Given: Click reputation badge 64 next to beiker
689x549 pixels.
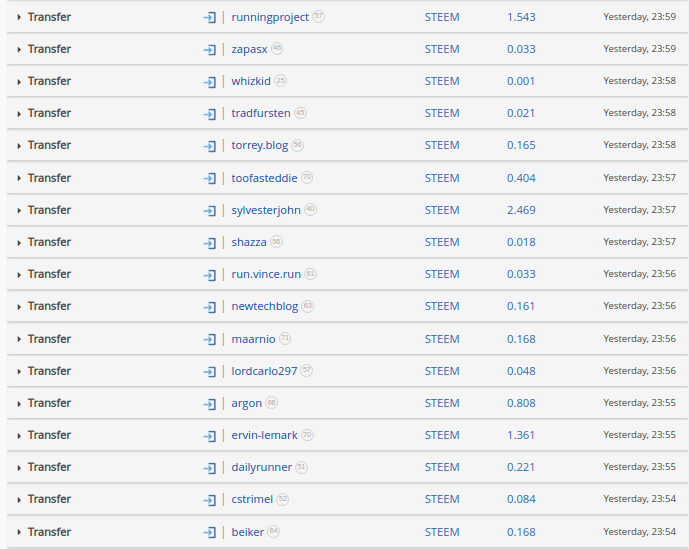Looking at the screenshot, I should [274, 531].
